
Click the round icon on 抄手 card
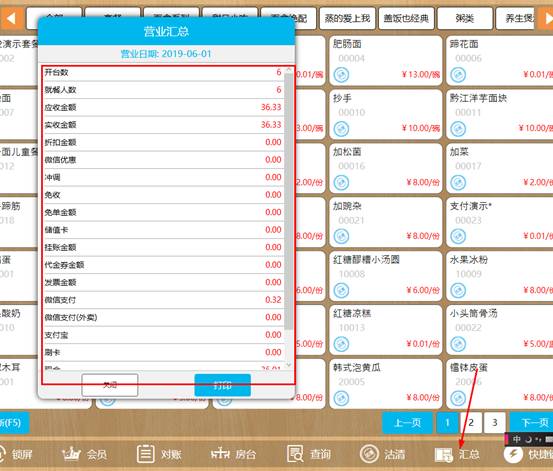[x=341, y=129]
